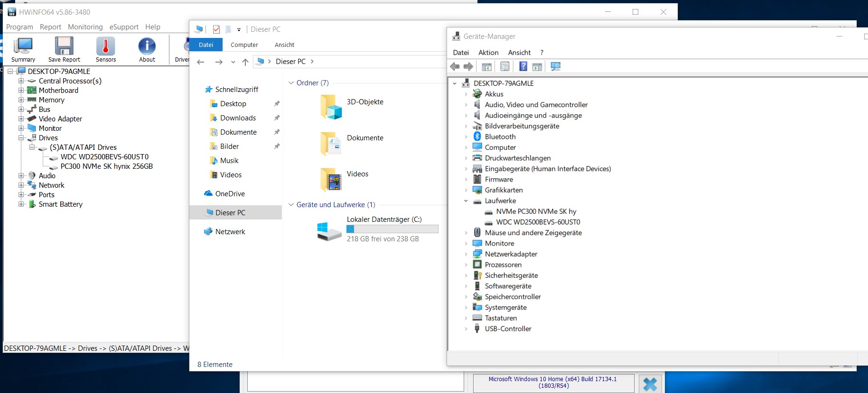Open the eSupport menu in HWiNFO64
The image size is (868, 393).
coord(124,27)
